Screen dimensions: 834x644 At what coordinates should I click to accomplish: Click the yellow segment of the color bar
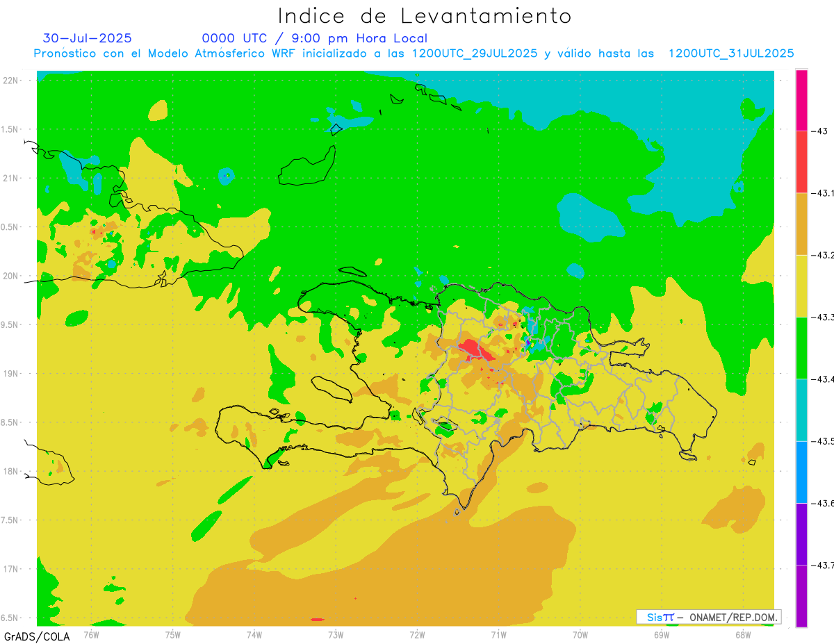click(801, 286)
